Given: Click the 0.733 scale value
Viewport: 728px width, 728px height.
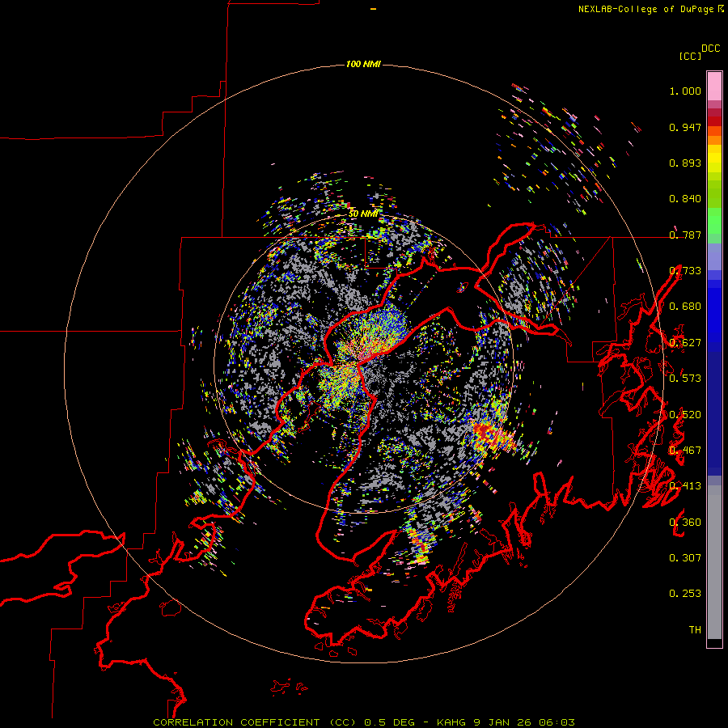Looking at the screenshot, I should pyautogui.click(x=685, y=271).
